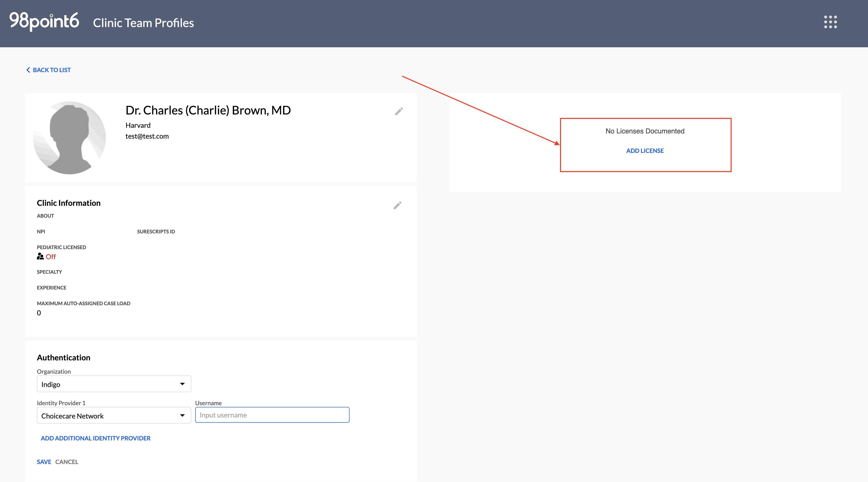
Task: Click Clinic Team Profiles header title
Action: click(x=144, y=23)
